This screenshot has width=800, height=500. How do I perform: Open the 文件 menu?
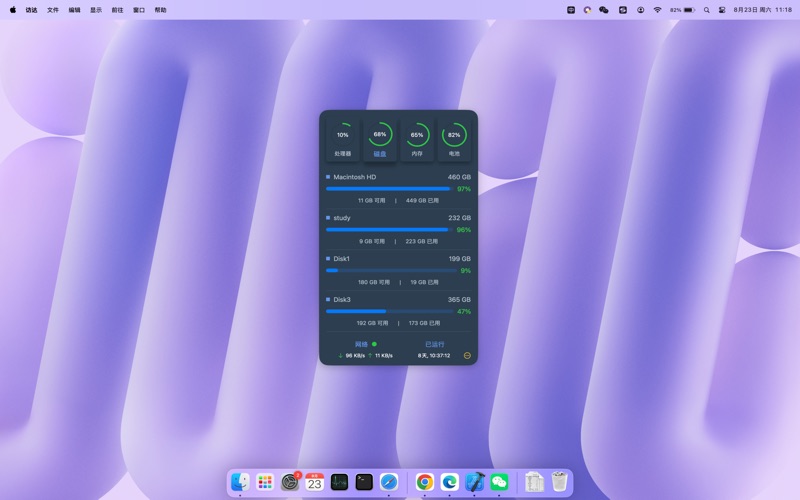[53, 10]
